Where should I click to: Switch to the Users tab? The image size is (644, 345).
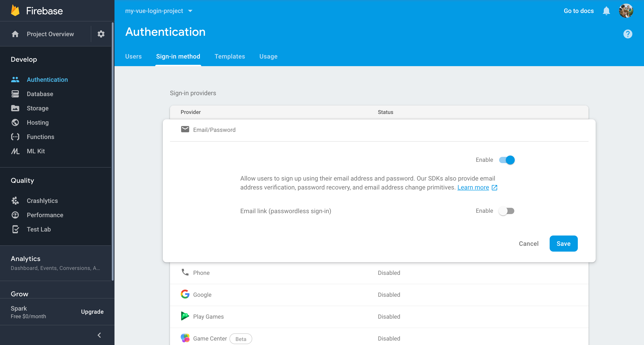click(133, 56)
